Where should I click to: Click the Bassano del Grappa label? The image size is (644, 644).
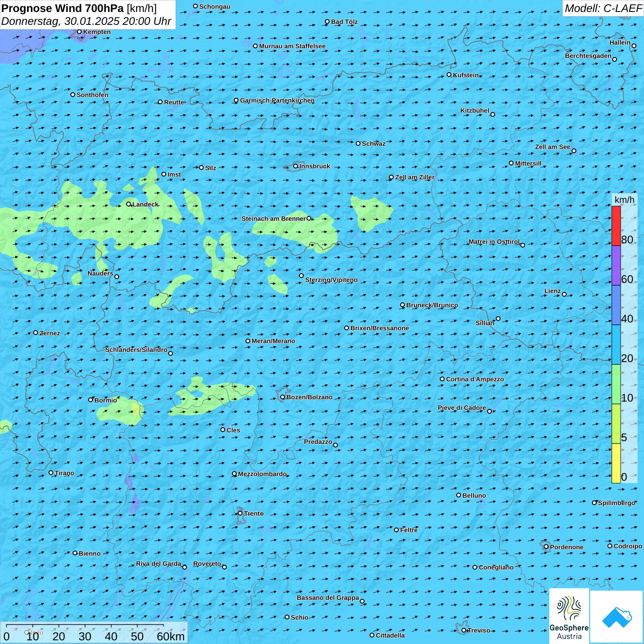(x=328, y=598)
